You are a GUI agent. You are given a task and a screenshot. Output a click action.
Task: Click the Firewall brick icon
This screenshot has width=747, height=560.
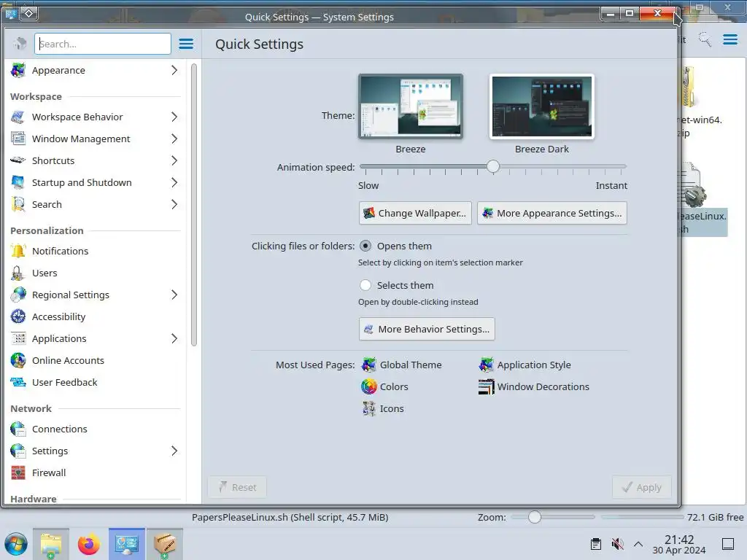[18, 472]
